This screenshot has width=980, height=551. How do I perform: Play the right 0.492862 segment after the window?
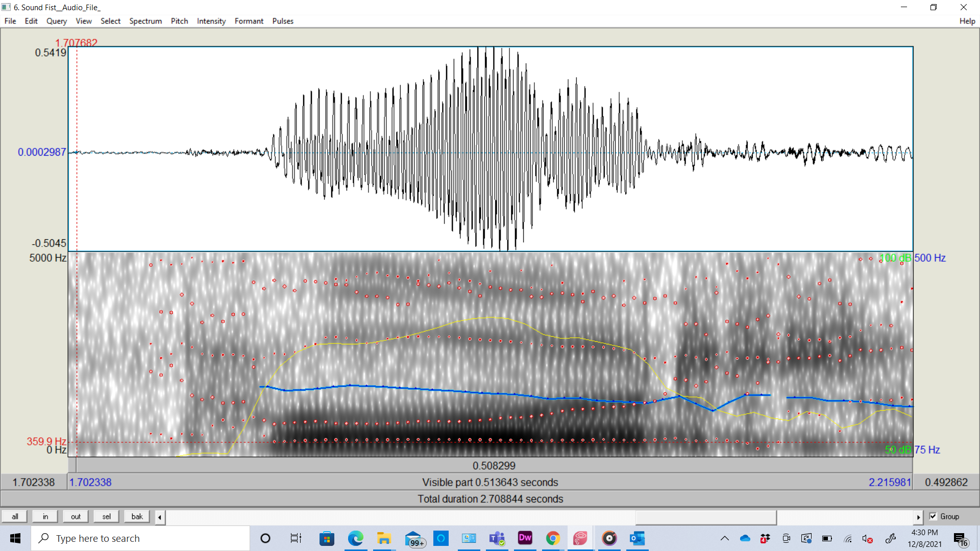946,482
